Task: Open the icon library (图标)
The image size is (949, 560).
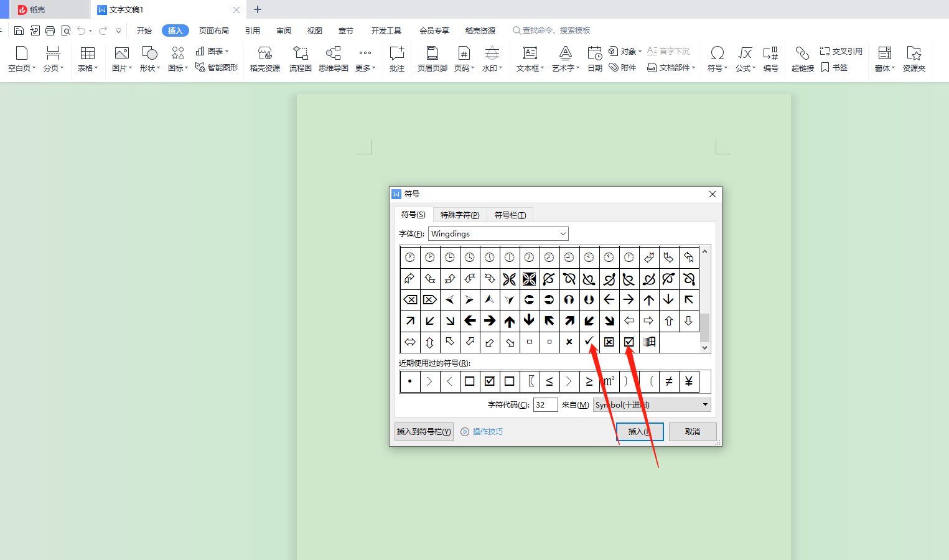Action: pos(178,59)
